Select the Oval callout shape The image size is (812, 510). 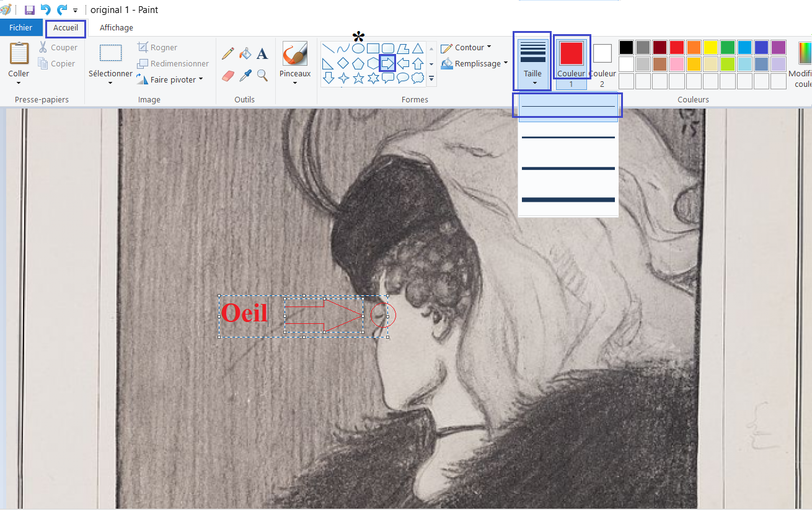pyautogui.click(x=403, y=78)
